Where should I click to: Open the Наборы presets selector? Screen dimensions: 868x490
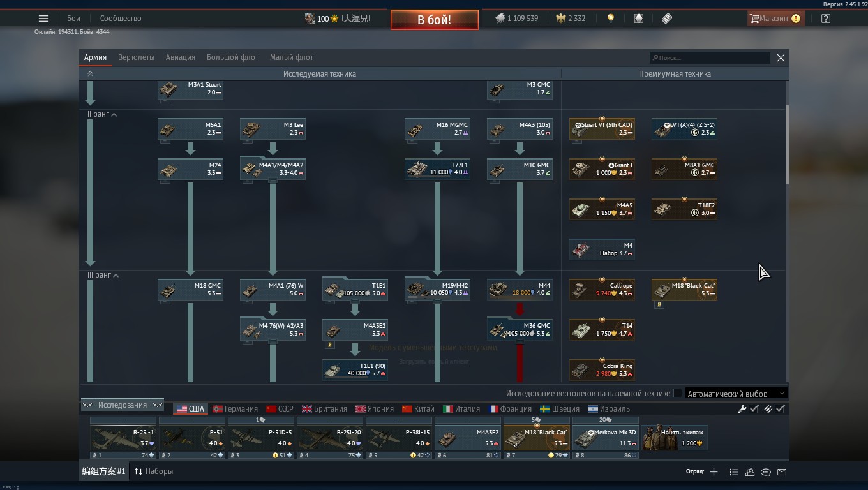[154, 471]
